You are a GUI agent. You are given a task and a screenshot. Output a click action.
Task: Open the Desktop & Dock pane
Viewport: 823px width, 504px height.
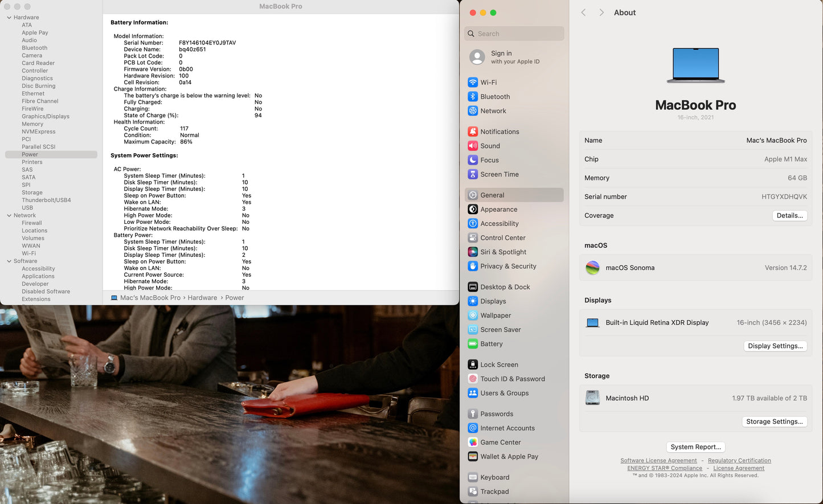tap(505, 287)
